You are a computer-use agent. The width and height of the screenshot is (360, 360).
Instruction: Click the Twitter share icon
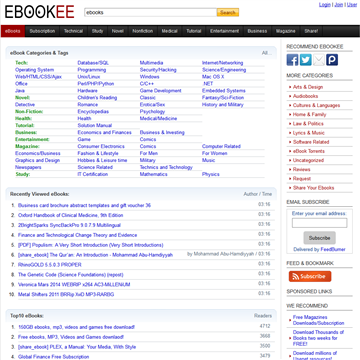coord(306,60)
